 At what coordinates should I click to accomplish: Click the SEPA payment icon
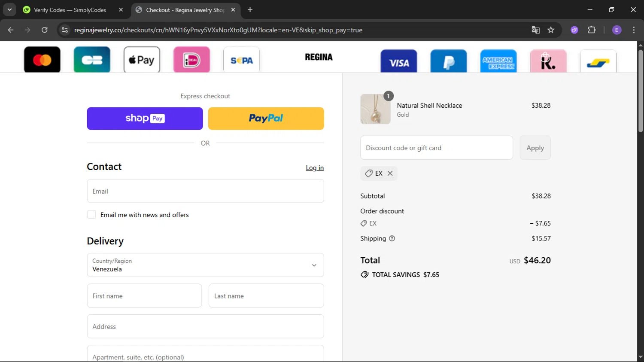(x=242, y=60)
